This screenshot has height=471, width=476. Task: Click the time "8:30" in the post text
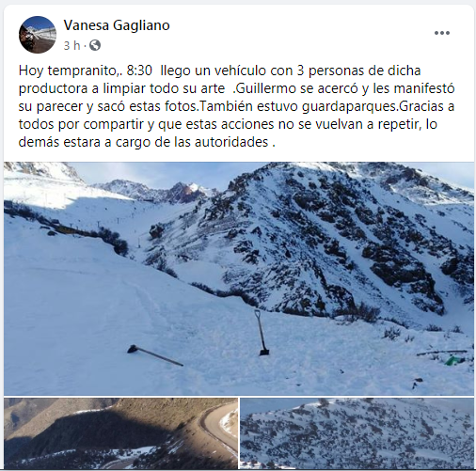pos(139,71)
